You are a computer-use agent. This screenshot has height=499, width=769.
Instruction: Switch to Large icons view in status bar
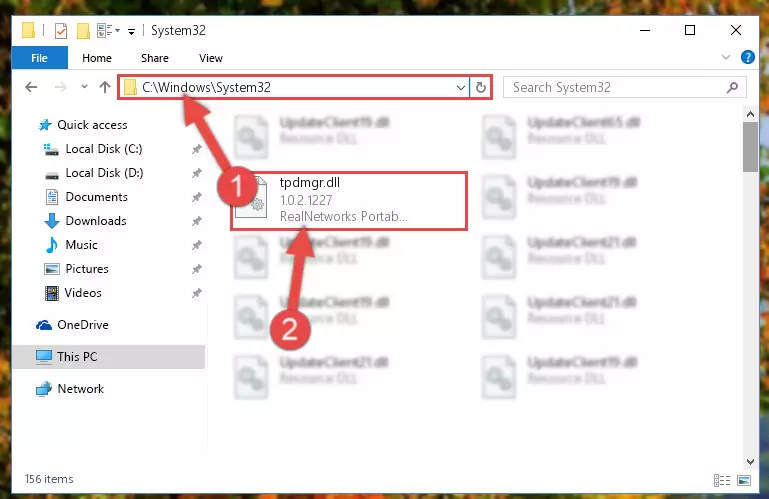click(743, 480)
